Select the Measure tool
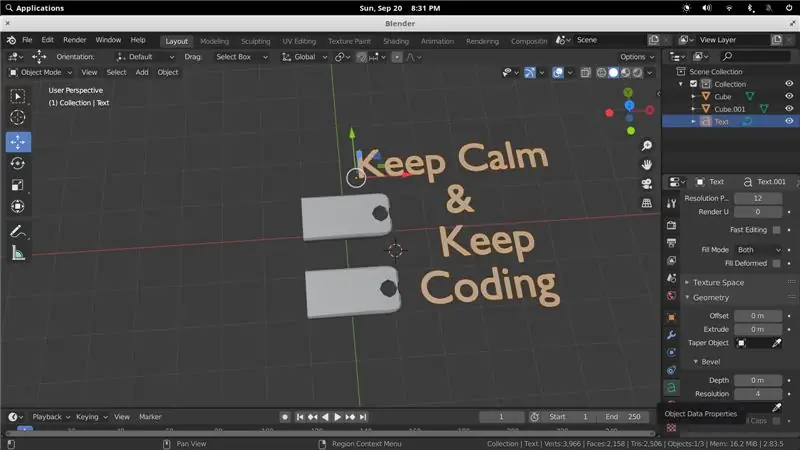 click(18, 253)
